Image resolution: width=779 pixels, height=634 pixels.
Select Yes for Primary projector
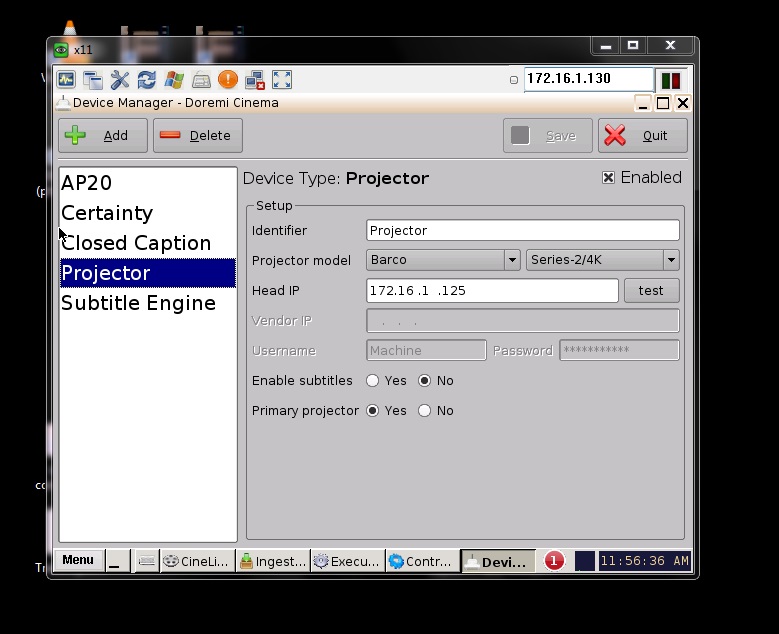tap(372, 410)
